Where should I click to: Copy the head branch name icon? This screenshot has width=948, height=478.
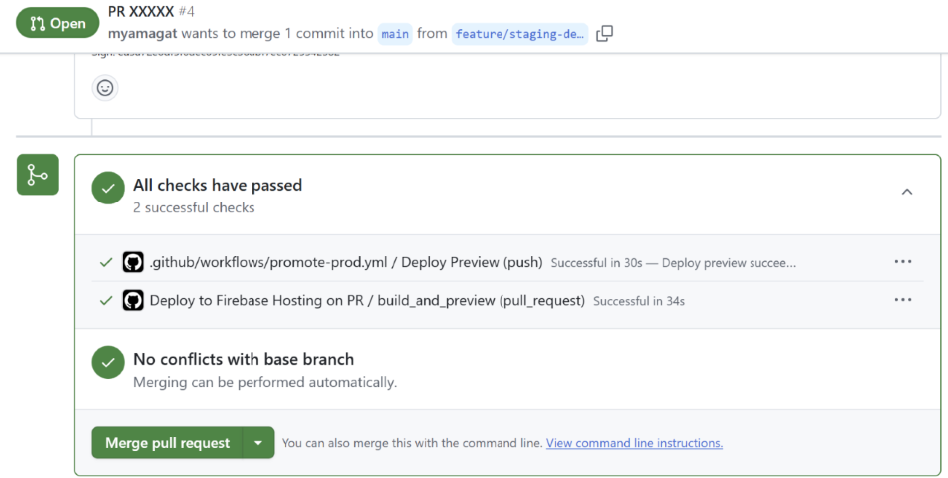(604, 34)
